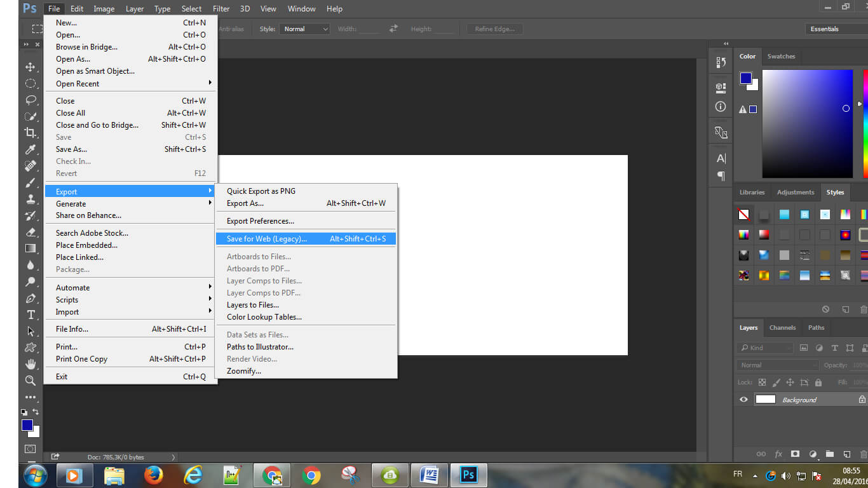
Task: Toggle adjustment layer filter icon
Action: [x=819, y=348]
